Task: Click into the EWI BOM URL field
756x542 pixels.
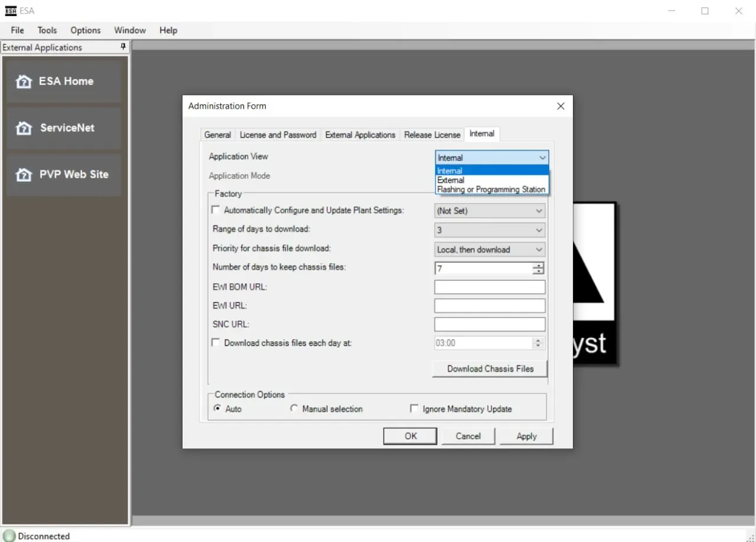Action: (x=489, y=287)
